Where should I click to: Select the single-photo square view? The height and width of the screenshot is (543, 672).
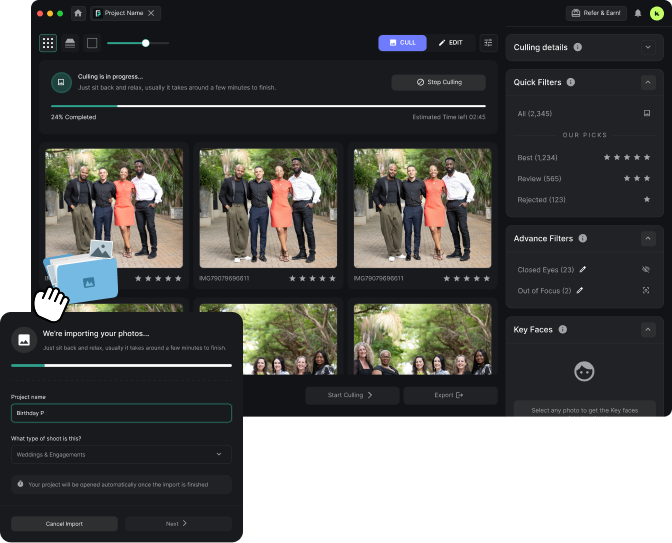point(92,43)
